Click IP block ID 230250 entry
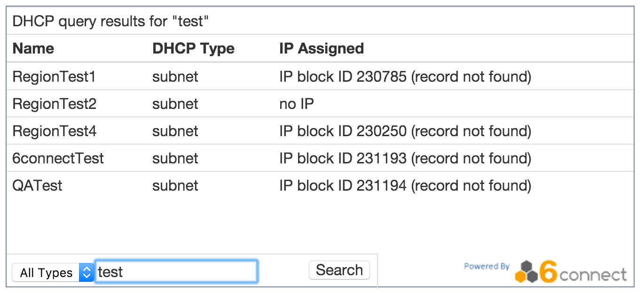 pos(405,131)
